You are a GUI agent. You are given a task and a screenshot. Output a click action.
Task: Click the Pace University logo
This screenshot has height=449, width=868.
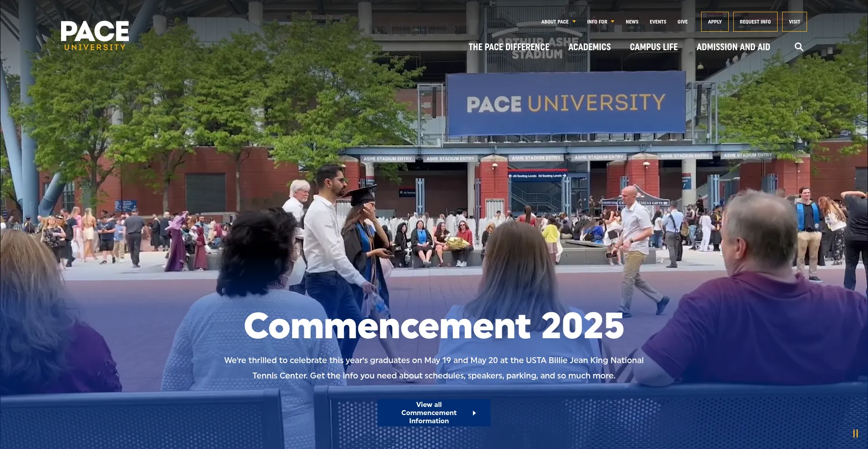(95, 36)
